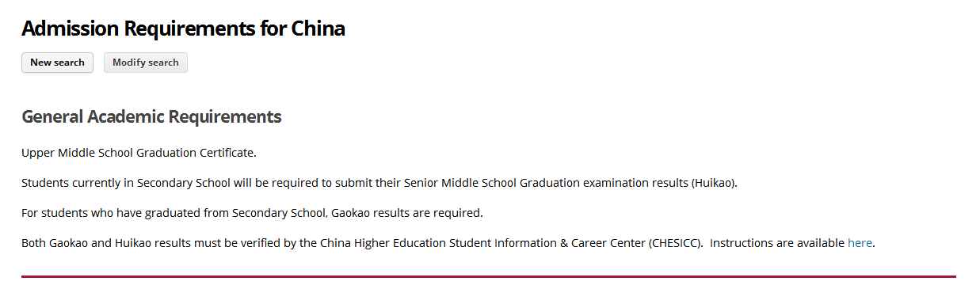Screen dimensions: 980x285
Task: Click the text 'Instructions are available'
Action: [x=777, y=243]
